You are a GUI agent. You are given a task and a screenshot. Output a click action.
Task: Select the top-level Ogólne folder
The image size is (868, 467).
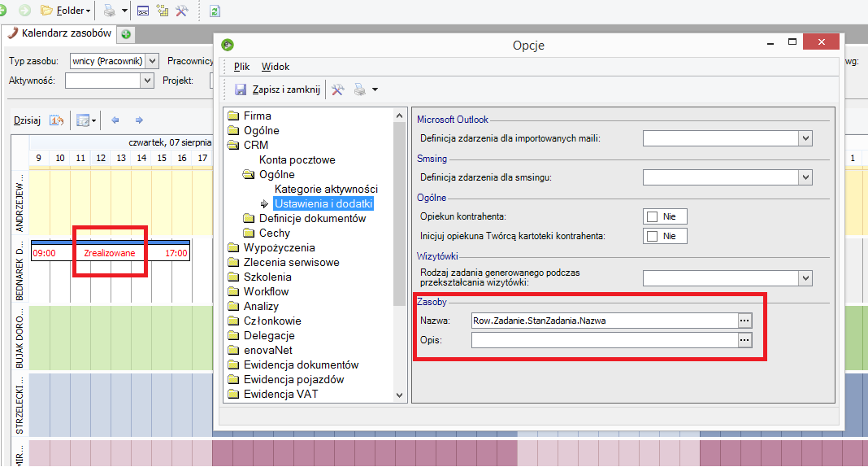click(261, 130)
